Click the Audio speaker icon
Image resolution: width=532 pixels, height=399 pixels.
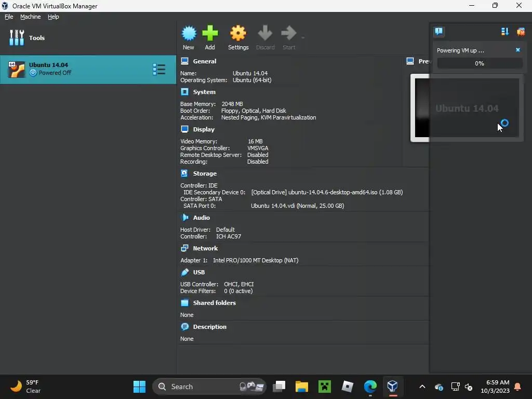point(184,217)
